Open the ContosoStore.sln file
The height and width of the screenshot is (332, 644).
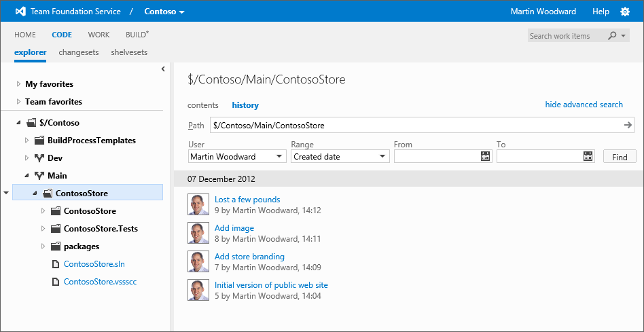coord(94,264)
